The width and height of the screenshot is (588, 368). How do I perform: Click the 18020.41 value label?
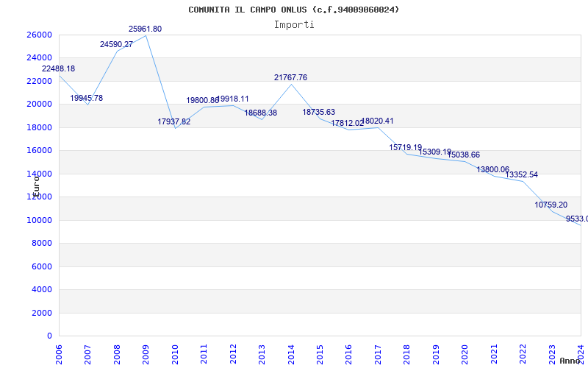(378, 121)
